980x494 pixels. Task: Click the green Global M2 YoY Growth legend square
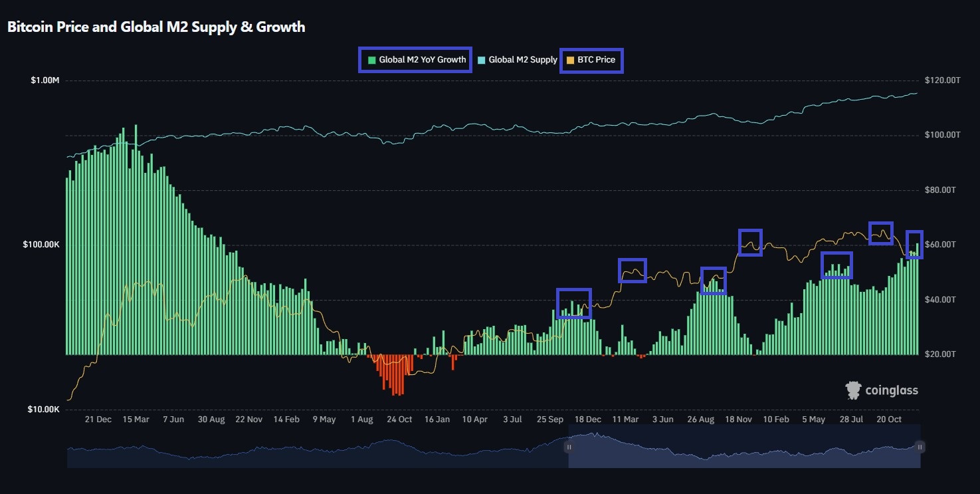tap(372, 60)
